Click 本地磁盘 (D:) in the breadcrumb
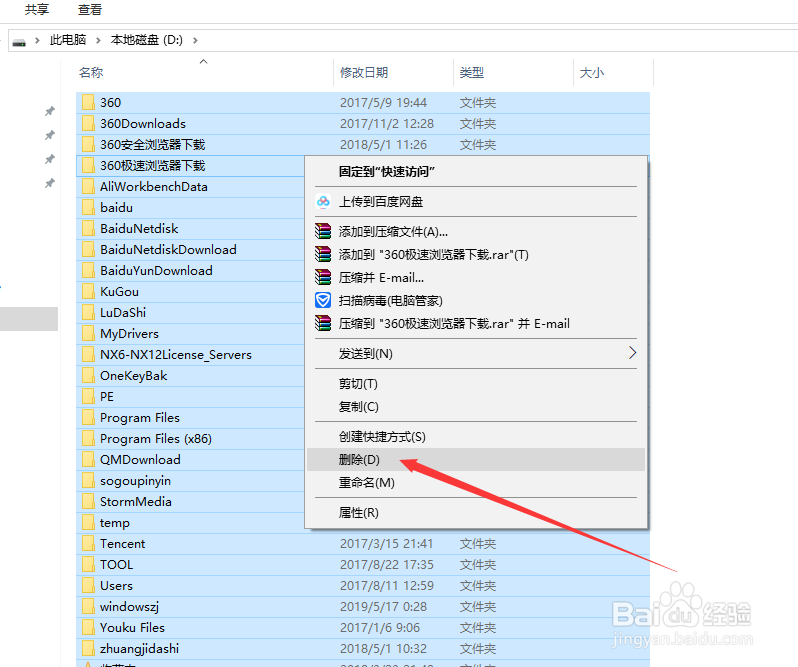Viewport: 798px width, 667px height. point(147,40)
